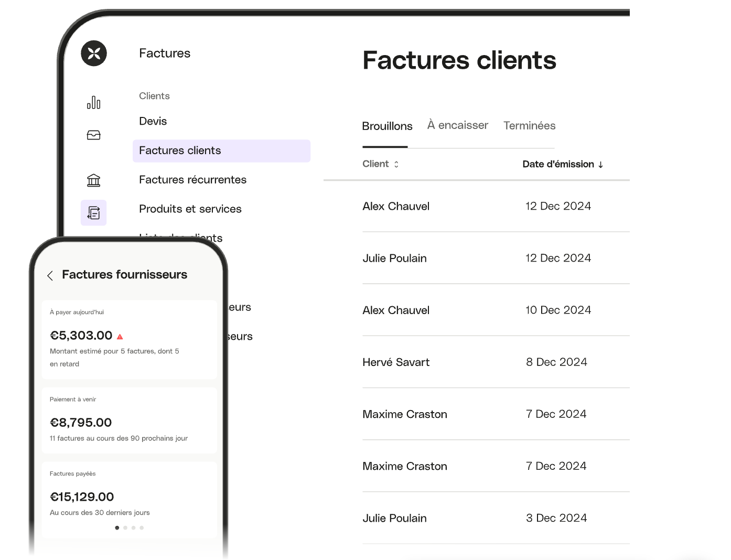Switch to À encaisser tab

click(457, 125)
